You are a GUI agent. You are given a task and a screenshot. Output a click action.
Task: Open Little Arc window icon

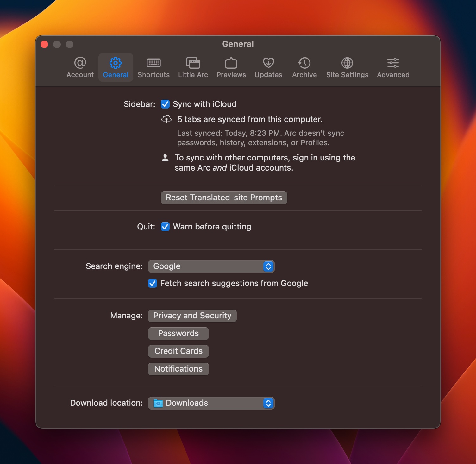[193, 63]
